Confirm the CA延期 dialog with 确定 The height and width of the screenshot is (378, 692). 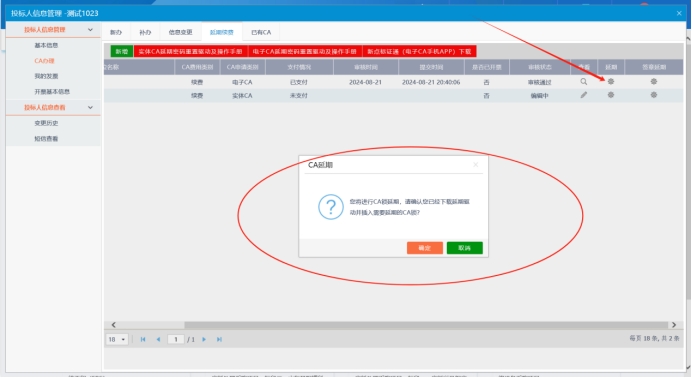point(425,248)
